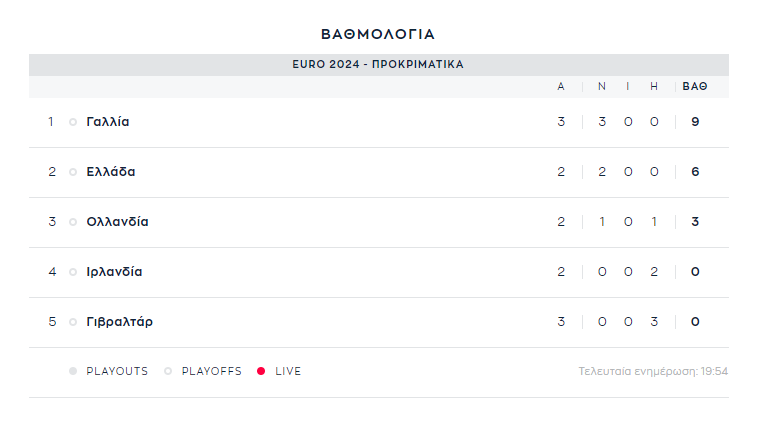
Task: Click the status circle beside Γιβραλτάρ
Action: point(73,322)
